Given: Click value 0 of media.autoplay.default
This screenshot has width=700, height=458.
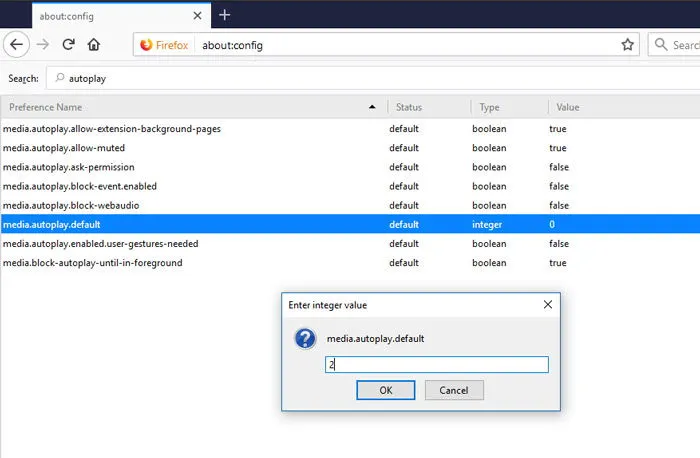Looking at the screenshot, I should (552, 225).
